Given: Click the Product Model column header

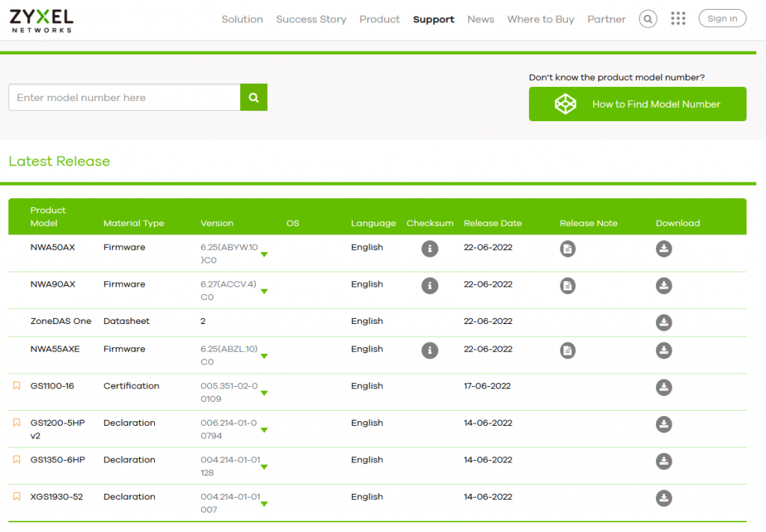Looking at the screenshot, I should [x=48, y=216].
